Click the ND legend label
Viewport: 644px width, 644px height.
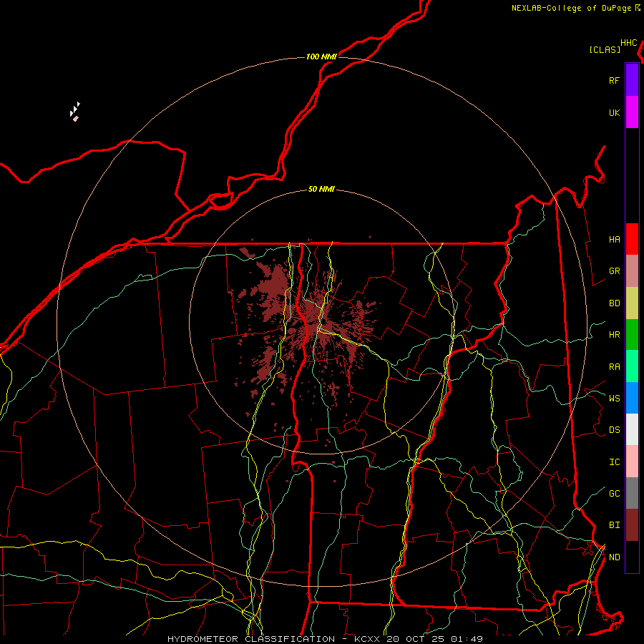click(614, 557)
